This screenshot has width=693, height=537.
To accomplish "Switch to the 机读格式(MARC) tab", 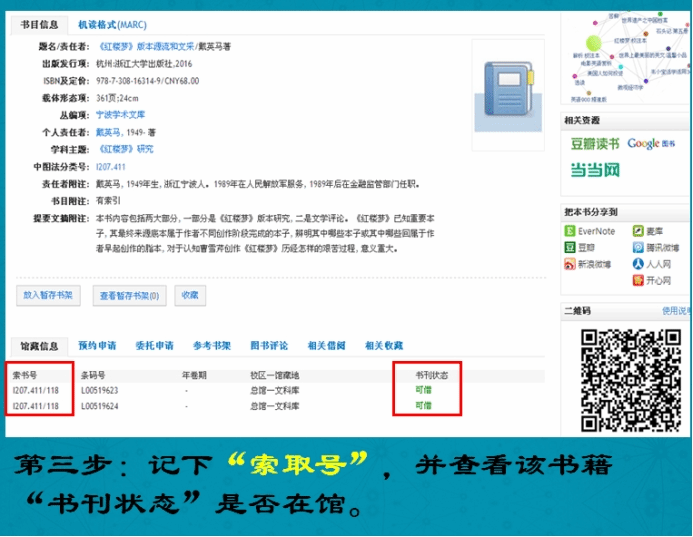I will 112,24.
